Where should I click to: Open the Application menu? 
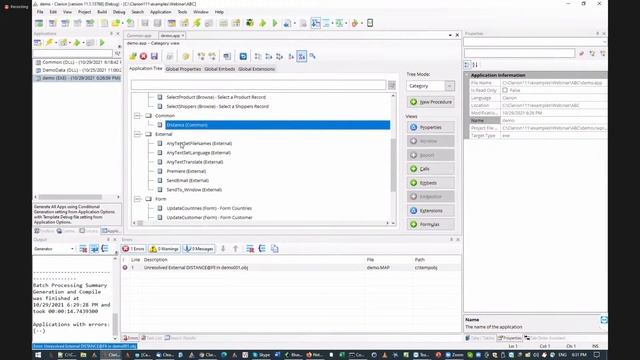coord(161,12)
